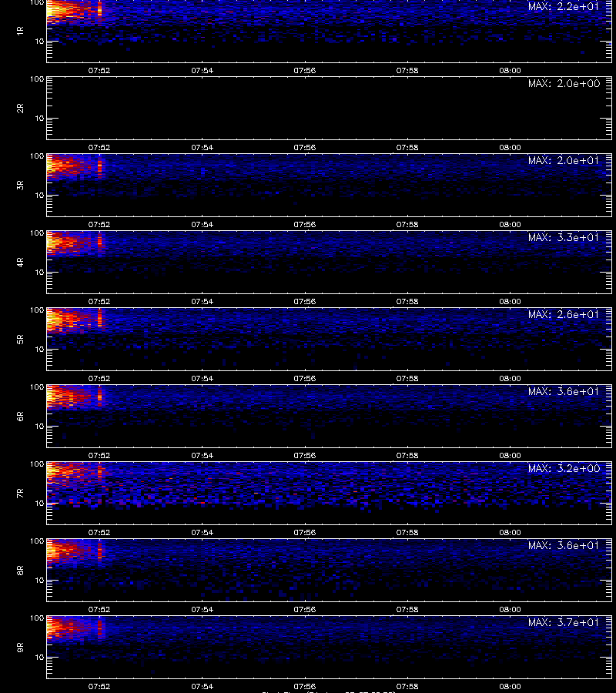616x693 pixels.
Task: Click the 1R panel axis label
Action: [x=20, y=31]
